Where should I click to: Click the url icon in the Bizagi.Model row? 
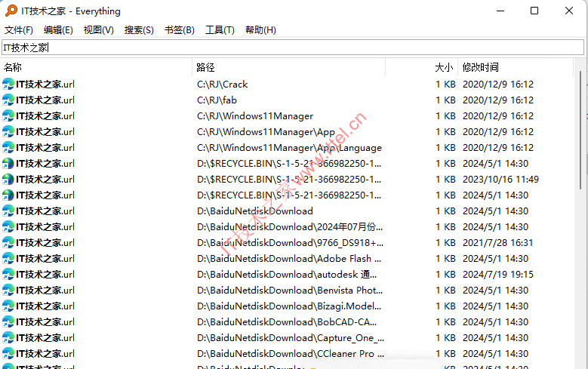coord(8,306)
